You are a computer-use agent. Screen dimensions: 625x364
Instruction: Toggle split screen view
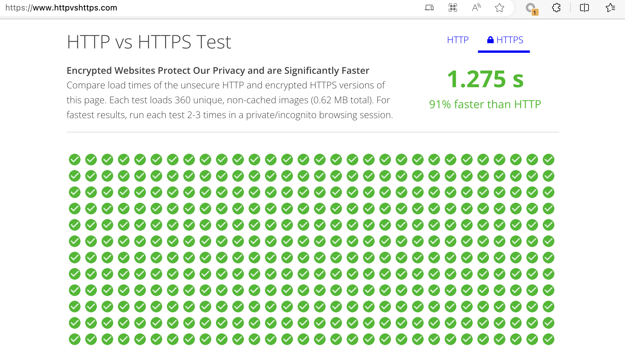point(584,8)
